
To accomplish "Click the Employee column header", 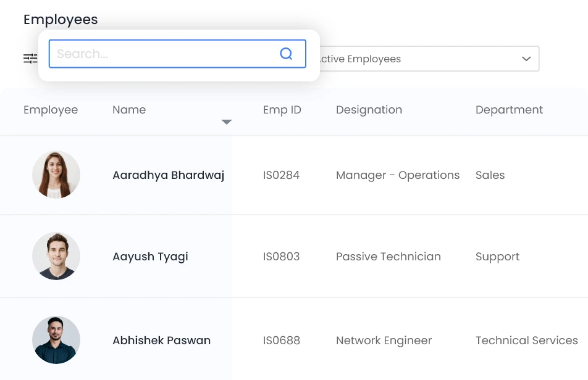I will [x=51, y=110].
